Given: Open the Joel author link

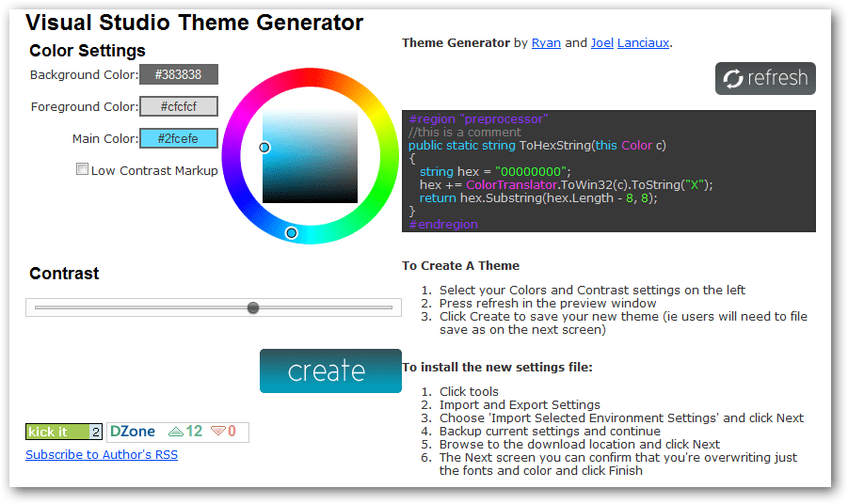Looking at the screenshot, I should pos(602,42).
